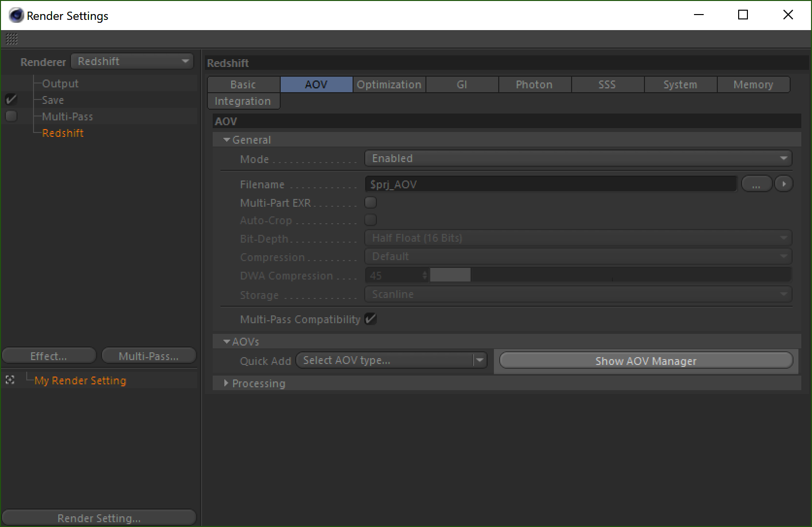812x527 pixels.
Task: Click the Filename field with $prj_AOV
Action: (551, 184)
